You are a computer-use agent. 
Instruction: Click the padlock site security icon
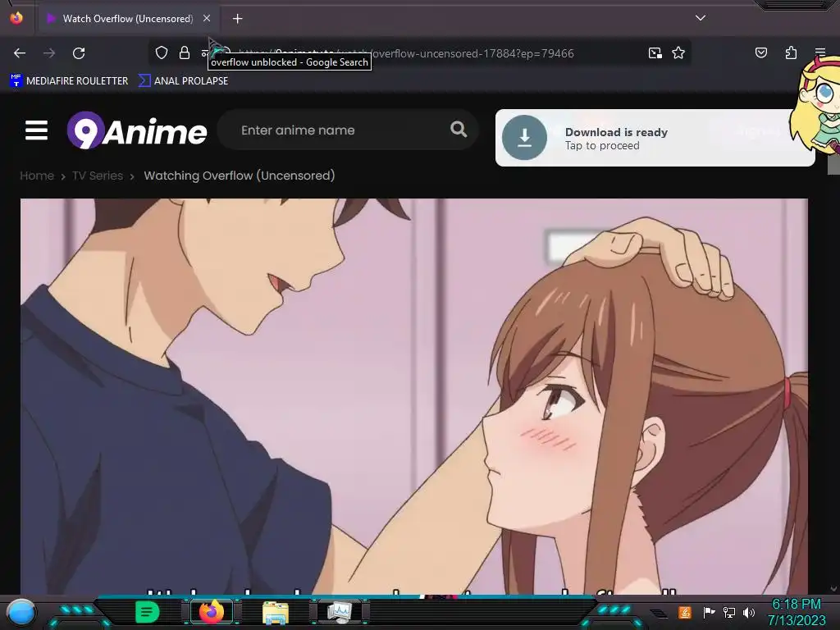click(x=185, y=52)
